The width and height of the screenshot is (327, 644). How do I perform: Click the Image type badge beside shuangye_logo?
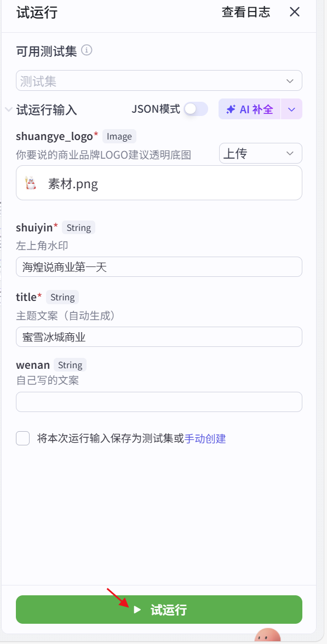click(119, 136)
